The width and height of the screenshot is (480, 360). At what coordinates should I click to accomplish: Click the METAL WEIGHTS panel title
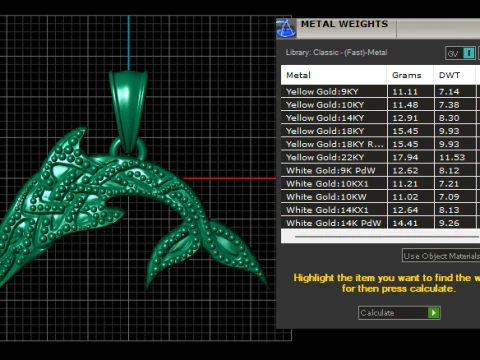coord(344,24)
